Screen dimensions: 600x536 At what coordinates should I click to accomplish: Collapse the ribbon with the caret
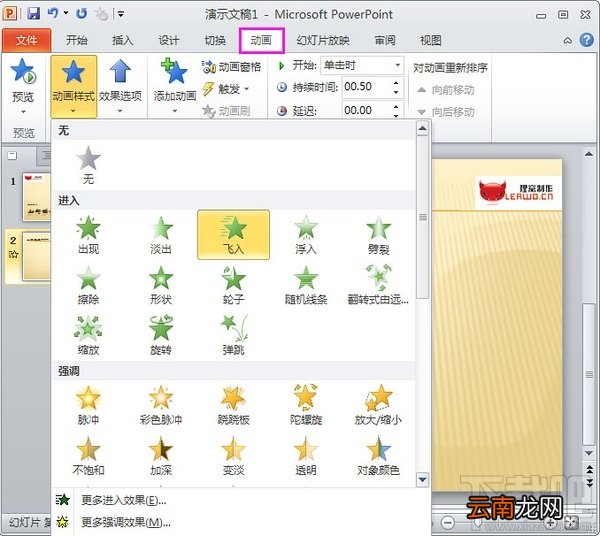click(568, 40)
